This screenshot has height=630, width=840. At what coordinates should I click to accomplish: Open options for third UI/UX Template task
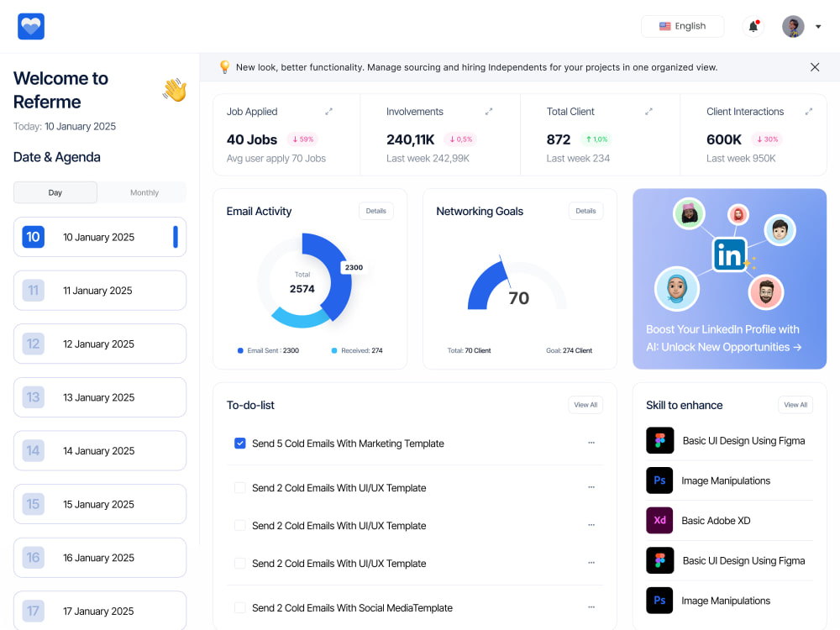coord(591,563)
